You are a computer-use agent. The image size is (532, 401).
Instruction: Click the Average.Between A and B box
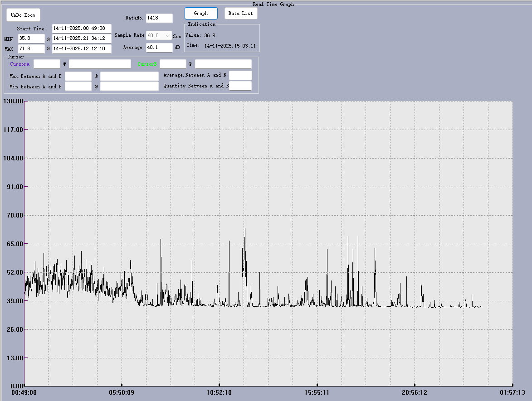[x=240, y=75]
